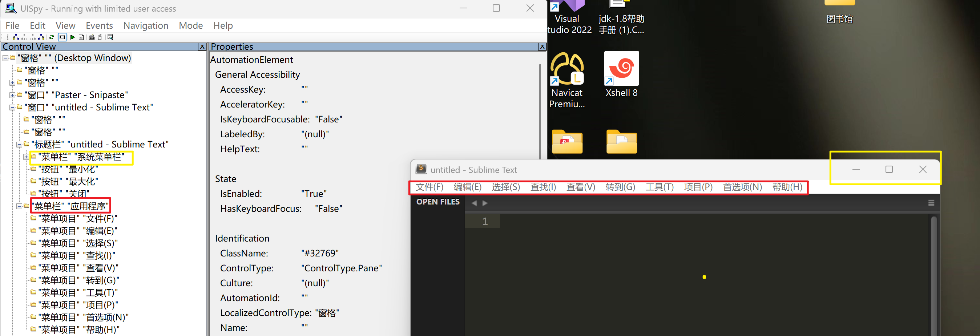This screenshot has height=336, width=980.
Task: Click UISpy's go to next sibling icon
Action: [x=24, y=37]
